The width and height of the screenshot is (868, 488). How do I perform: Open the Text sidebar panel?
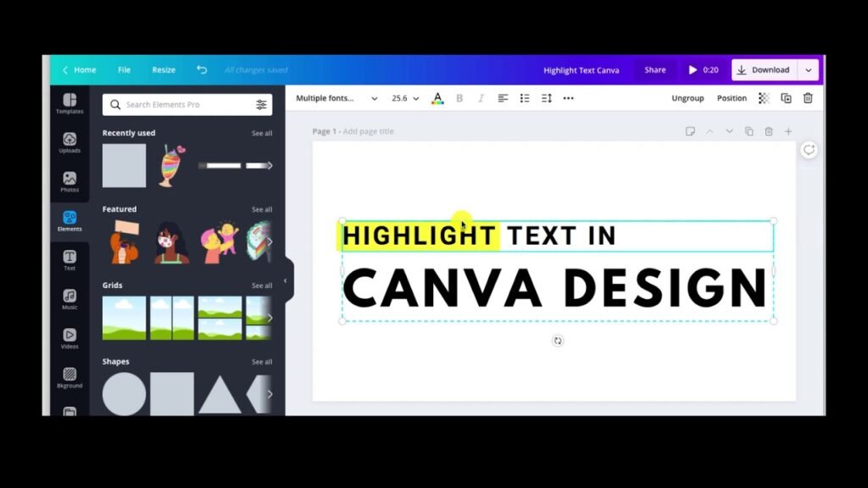(70, 260)
